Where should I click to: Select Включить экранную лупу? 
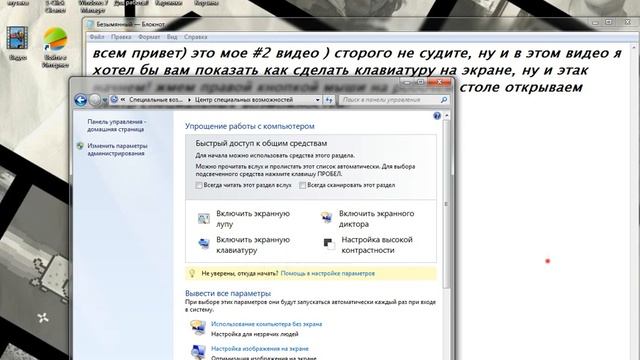coord(253,219)
